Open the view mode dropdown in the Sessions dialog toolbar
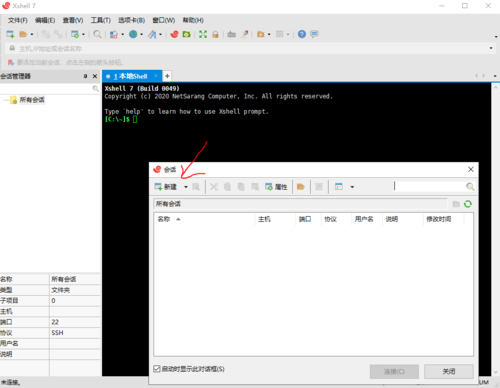Viewport: 500px width, 388px height. [352, 187]
